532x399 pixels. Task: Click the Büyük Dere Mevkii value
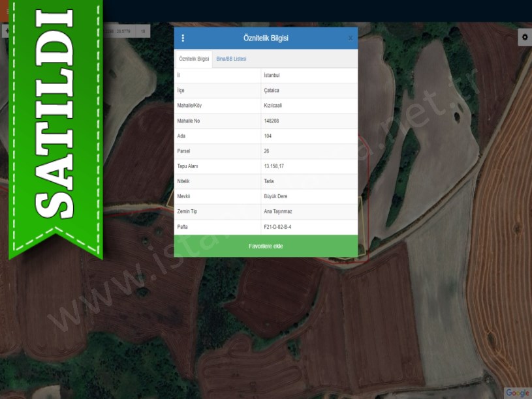275,196
